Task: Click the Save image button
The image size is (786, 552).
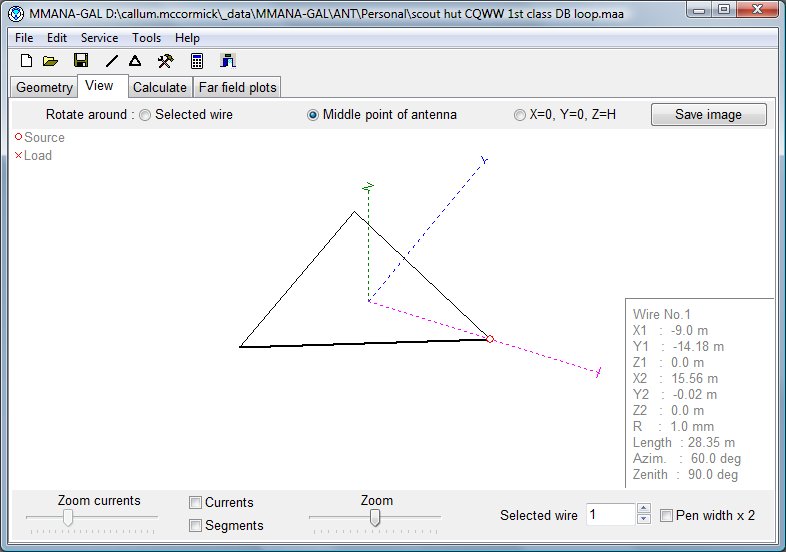Action: 708,114
